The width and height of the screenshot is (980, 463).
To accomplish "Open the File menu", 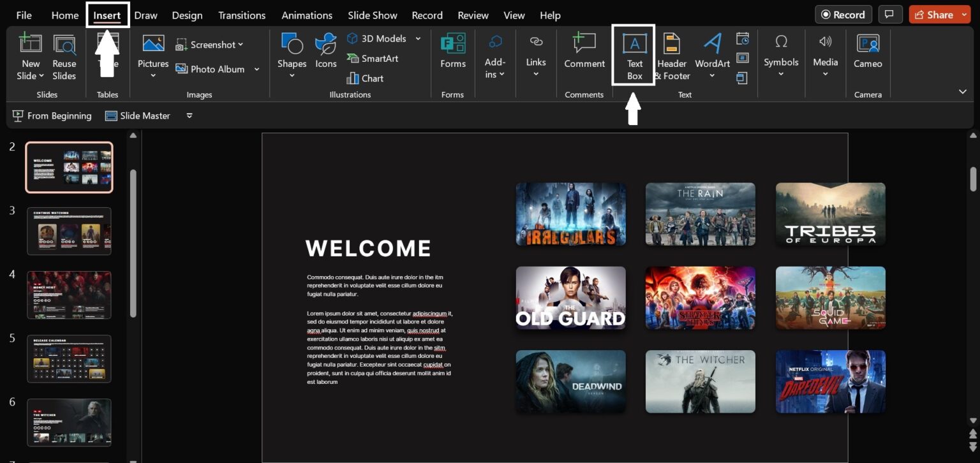I will [x=24, y=15].
